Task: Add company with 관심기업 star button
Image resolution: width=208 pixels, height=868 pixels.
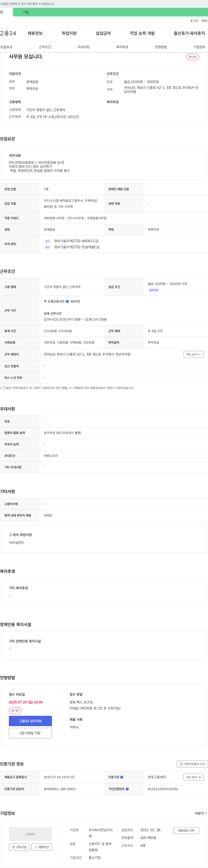Action: click(x=19, y=847)
